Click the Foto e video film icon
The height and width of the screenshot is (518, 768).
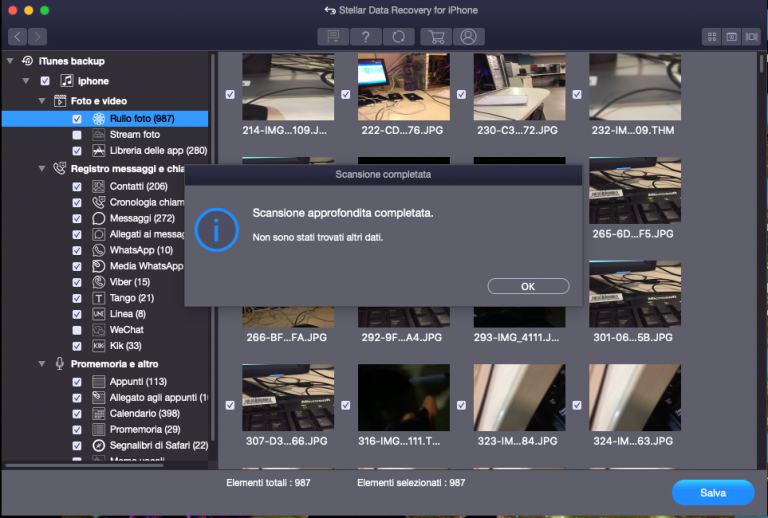pyautogui.click(x=60, y=101)
